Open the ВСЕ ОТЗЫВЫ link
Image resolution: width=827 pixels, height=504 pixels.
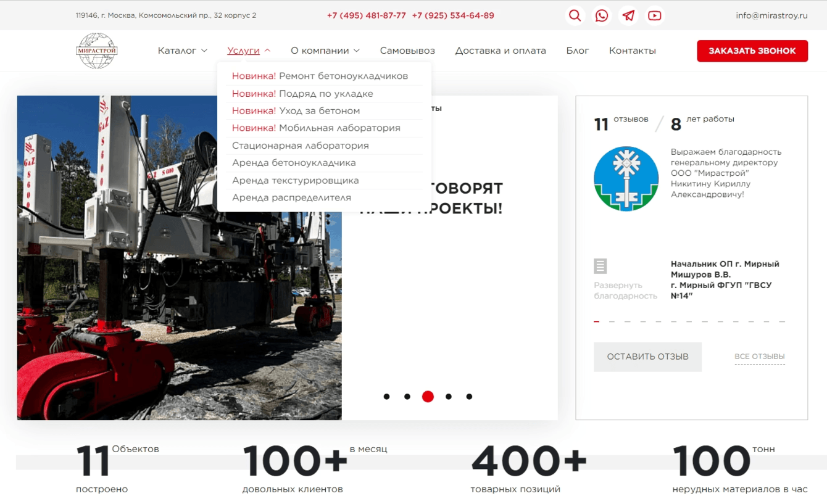click(x=760, y=357)
